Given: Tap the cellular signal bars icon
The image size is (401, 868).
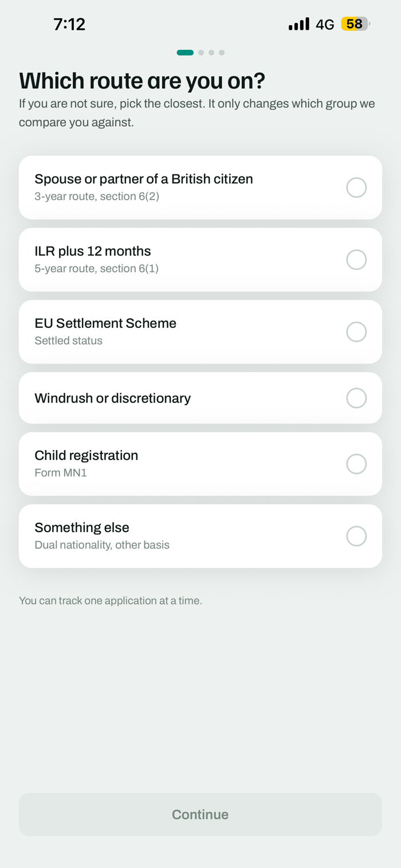Looking at the screenshot, I should pyautogui.click(x=299, y=24).
